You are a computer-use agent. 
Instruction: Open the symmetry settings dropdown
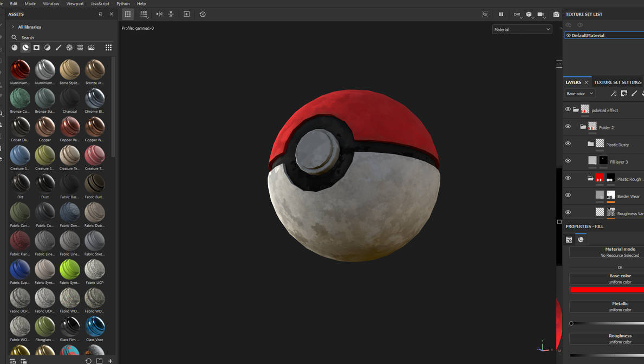[517, 15]
